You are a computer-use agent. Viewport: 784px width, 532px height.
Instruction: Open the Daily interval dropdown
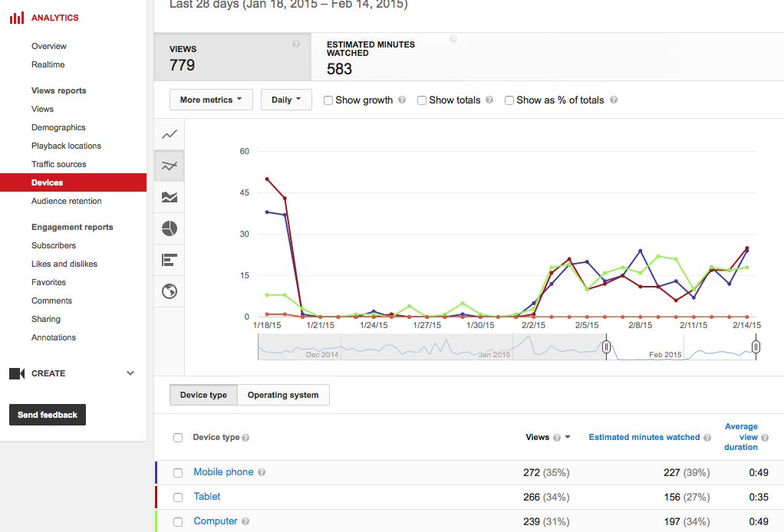click(285, 100)
